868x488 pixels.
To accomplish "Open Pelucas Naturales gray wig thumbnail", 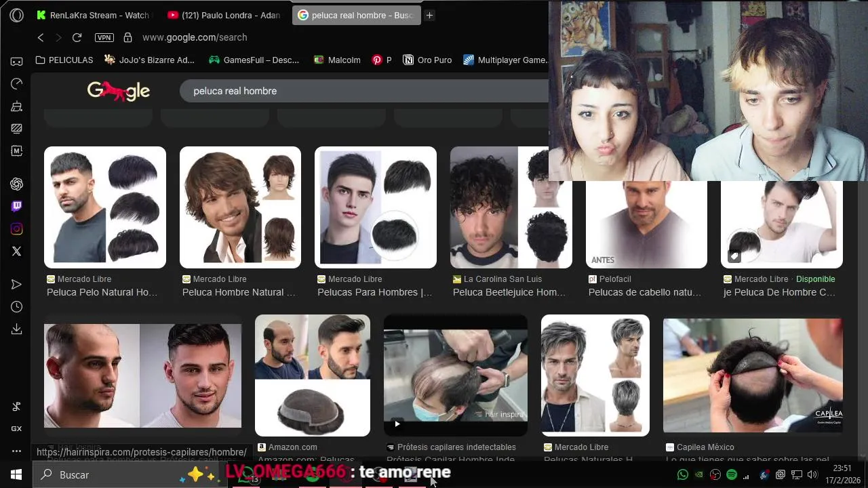I will click(x=595, y=375).
